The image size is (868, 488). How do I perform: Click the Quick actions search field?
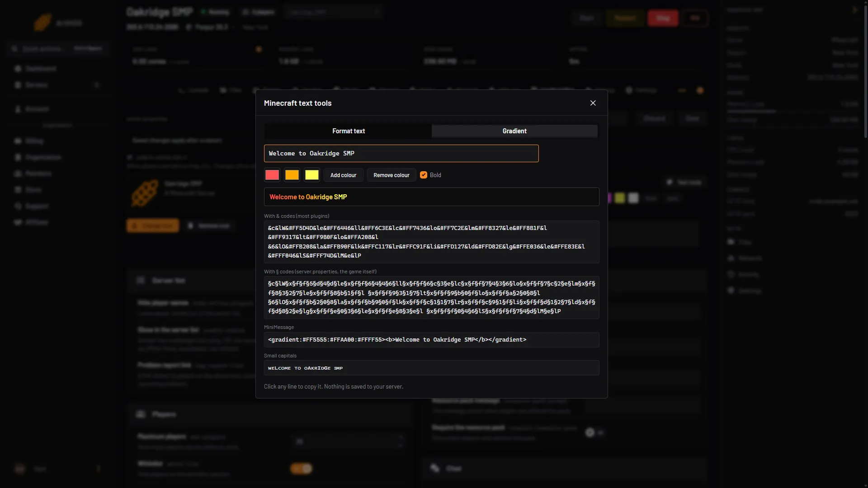[x=58, y=48]
